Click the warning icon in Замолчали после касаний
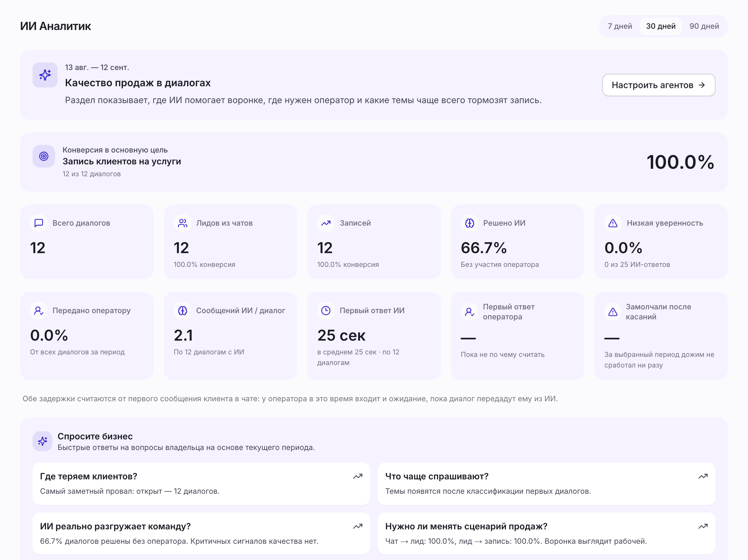This screenshot has width=748, height=560. click(613, 312)
